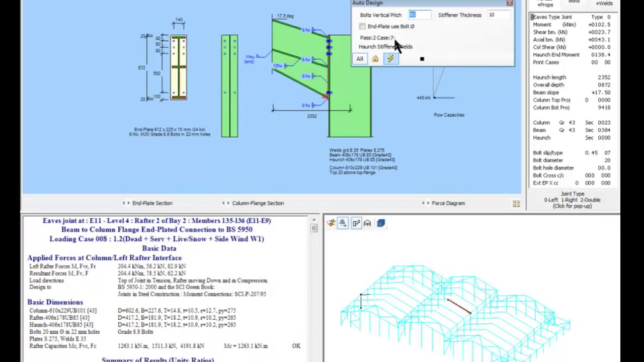Click the End-Plate Section label
Screen dimensions: 644x362
(x=152, y=203)
